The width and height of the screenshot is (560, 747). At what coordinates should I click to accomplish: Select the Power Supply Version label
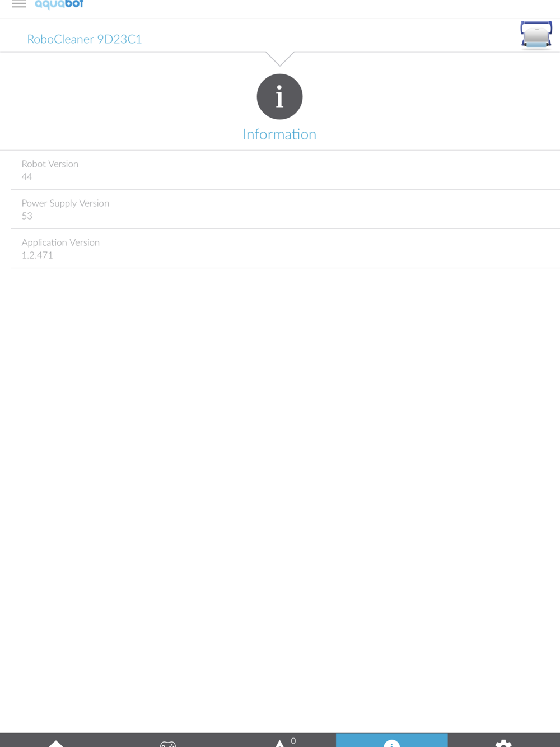(x=66, y=203)
